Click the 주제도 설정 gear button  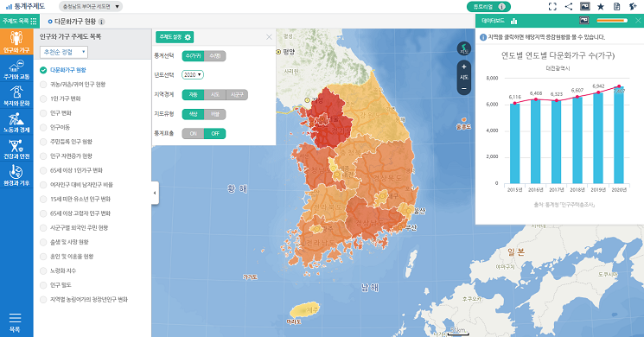(175, 37)
